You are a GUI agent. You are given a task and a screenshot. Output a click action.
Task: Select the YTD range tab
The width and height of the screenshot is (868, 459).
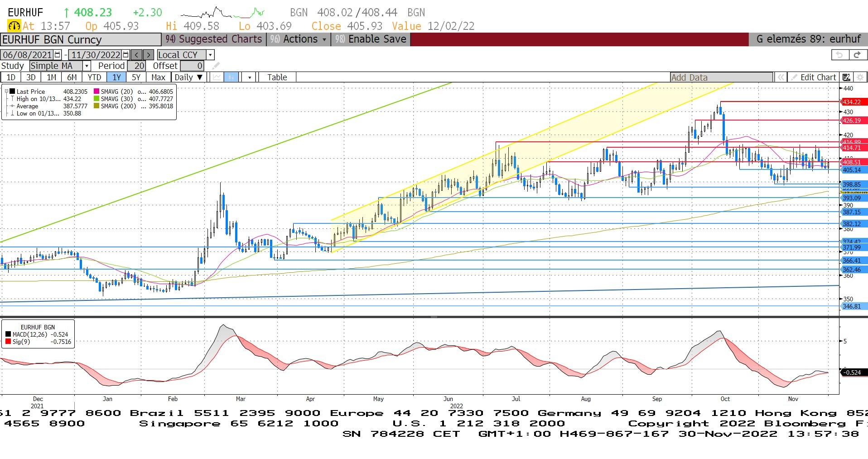94,77
